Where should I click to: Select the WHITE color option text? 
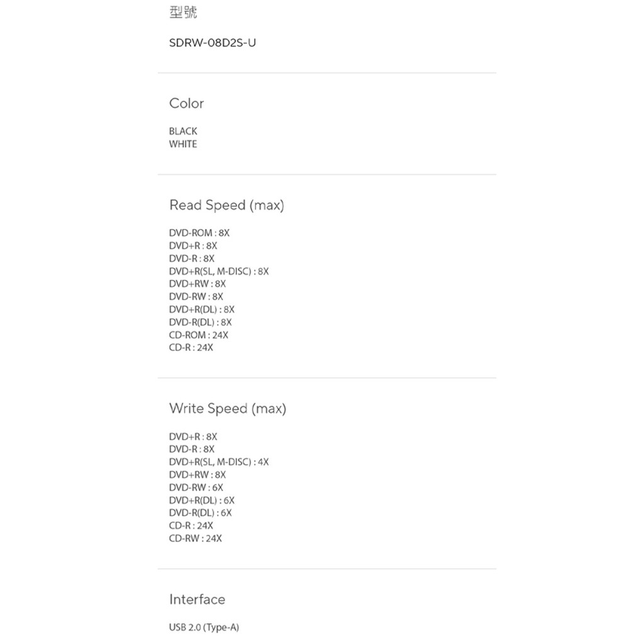coord(183,144)
